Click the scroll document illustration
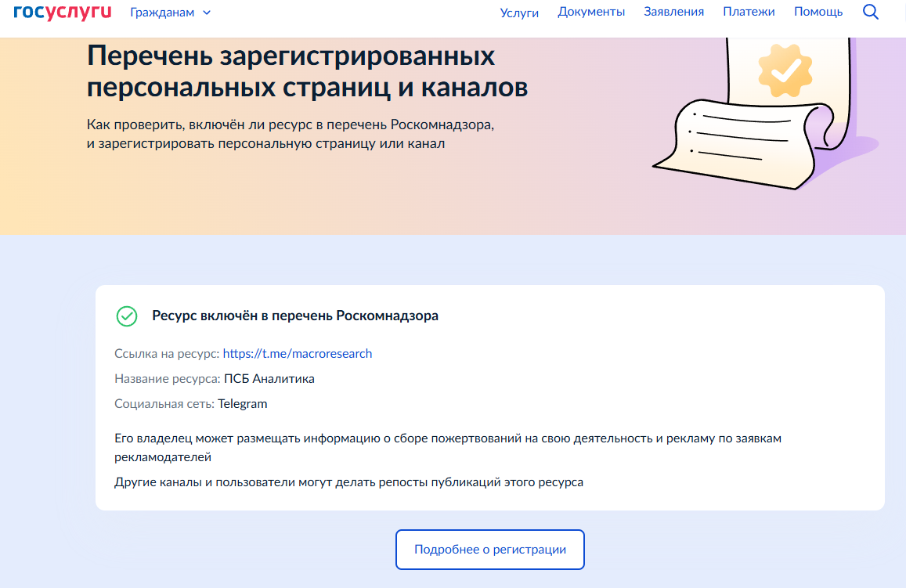The height and width of the screenshot is (588, 906). [766, 114]
